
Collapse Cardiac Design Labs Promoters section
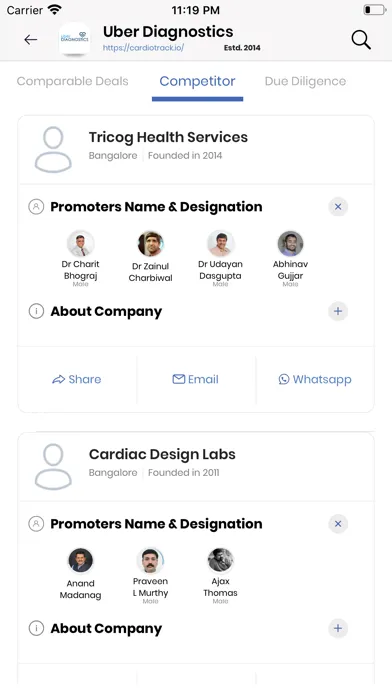[x=338, y=524]
